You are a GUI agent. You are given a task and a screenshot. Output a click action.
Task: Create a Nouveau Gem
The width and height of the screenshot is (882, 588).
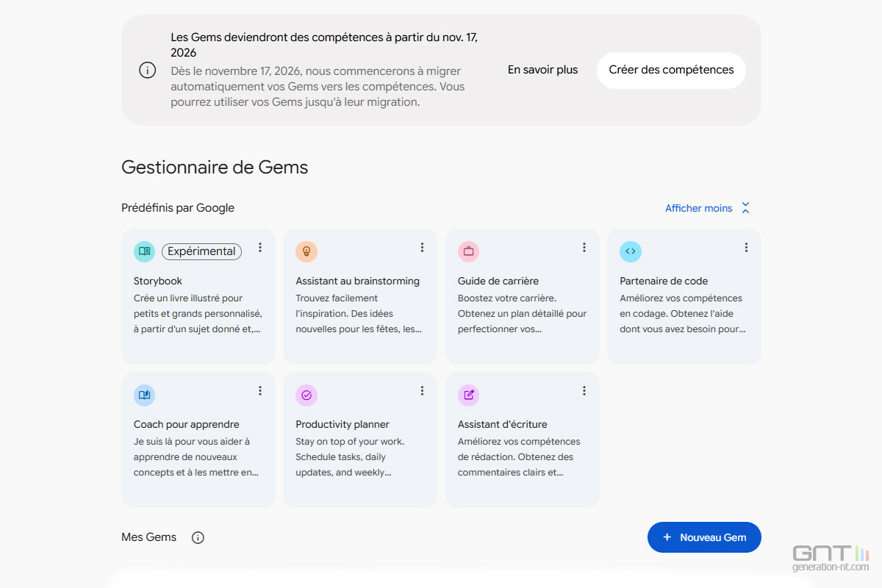[704, 537]
